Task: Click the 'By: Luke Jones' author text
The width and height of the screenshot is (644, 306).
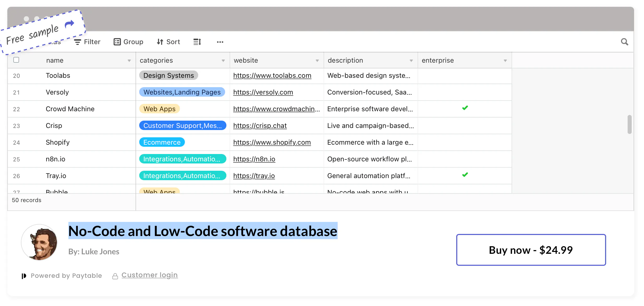Action: [94, 252]
